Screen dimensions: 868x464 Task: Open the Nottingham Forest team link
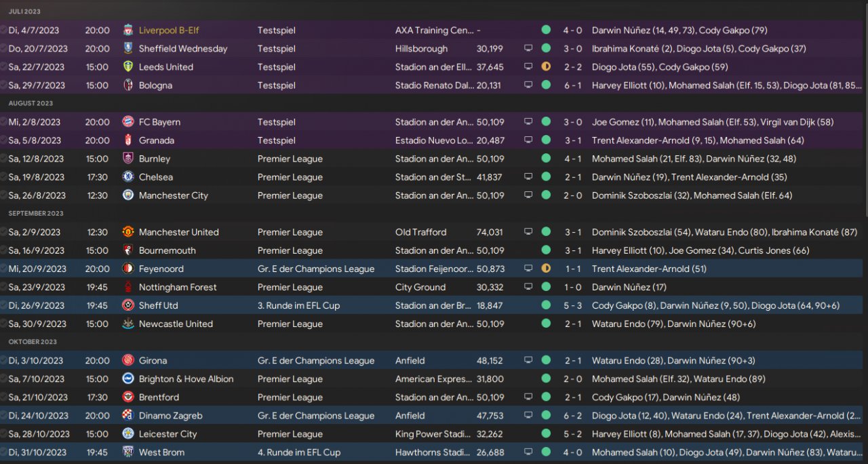click(178, 287)
